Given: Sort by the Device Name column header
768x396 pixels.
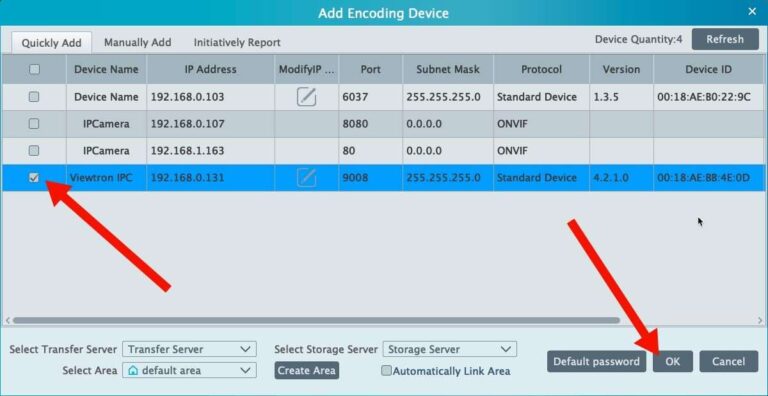Looking at the screenshot, I should tap(106, 70).
